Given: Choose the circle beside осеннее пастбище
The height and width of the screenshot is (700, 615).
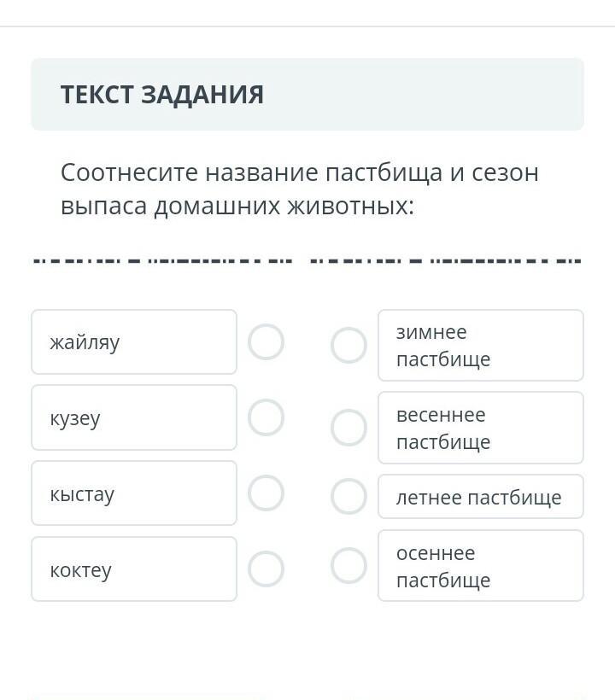Looking at the screenshot, I should [x=348, y=566].
